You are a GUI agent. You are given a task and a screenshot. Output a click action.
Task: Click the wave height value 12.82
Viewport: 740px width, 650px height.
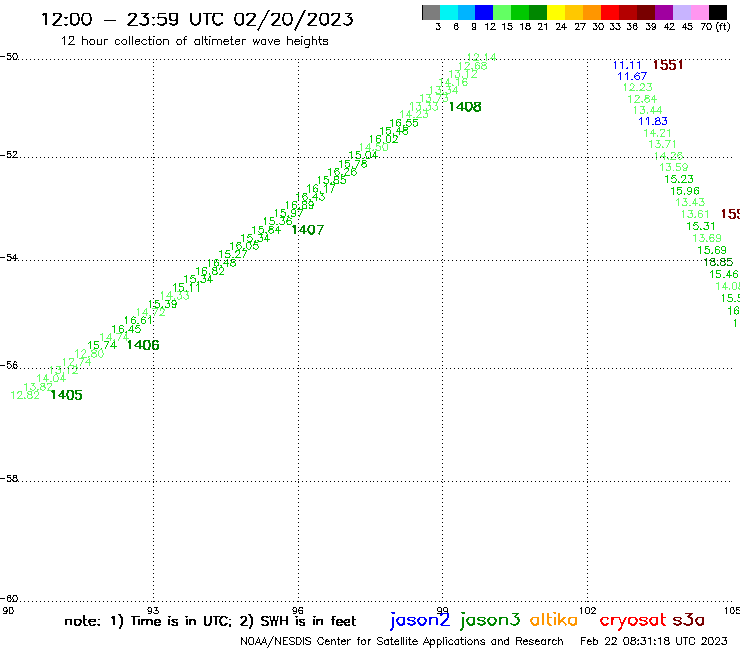tap(25, 396)
